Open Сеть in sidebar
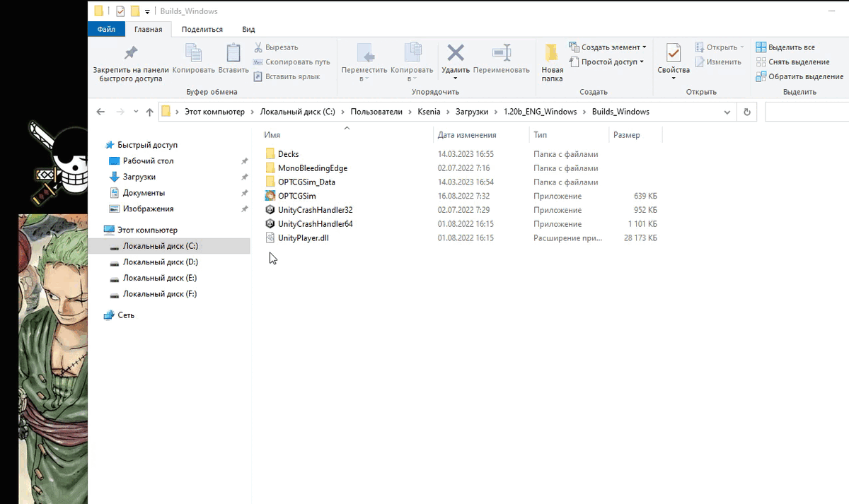The height and width of the screenshot is (504, 849). click(126, 315)
